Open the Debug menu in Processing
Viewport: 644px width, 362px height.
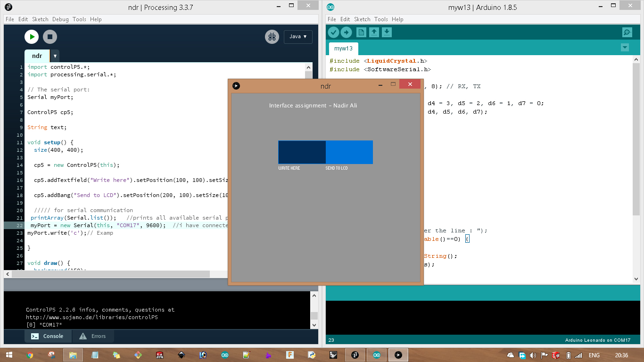(x=60, y=19)
